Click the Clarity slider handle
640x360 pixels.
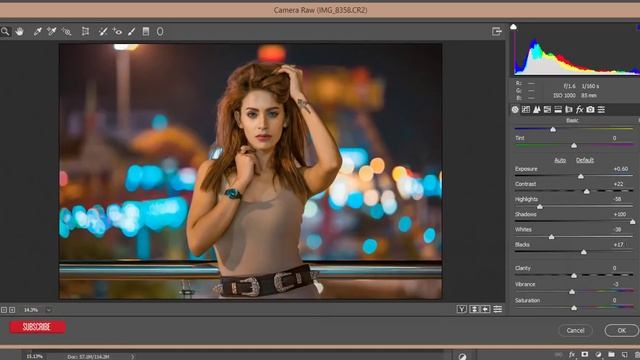click(574, 276)
